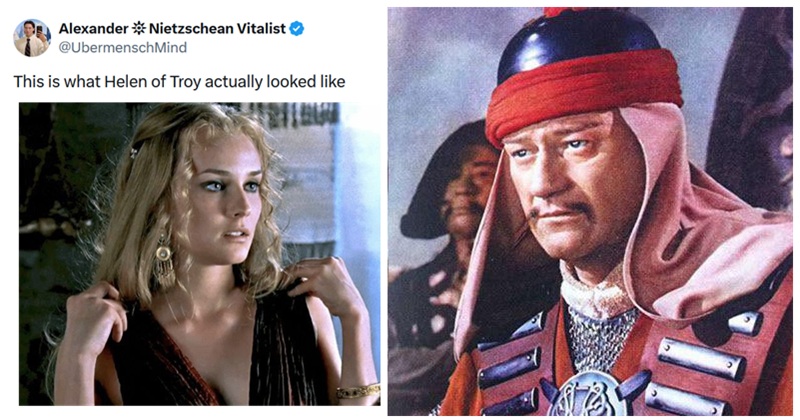800x420 pixels.
Task: Click the gold earring in the tweet photo
Action: [x=164, y=260]
